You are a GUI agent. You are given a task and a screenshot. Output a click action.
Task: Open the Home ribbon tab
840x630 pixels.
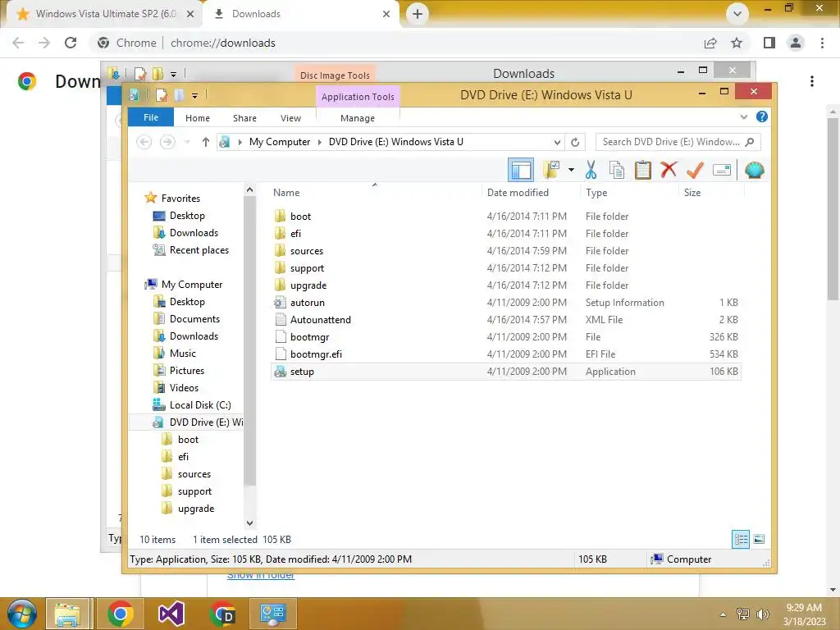click(x=198, y=118)
